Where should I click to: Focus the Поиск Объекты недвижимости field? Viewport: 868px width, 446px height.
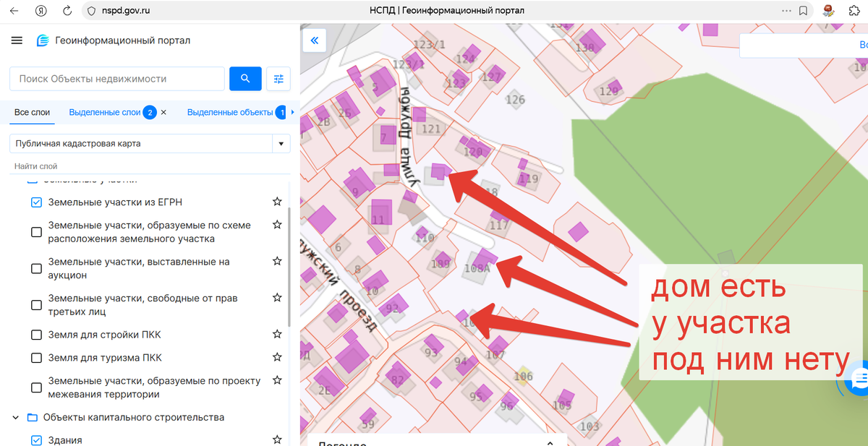[x=117, y=79]
